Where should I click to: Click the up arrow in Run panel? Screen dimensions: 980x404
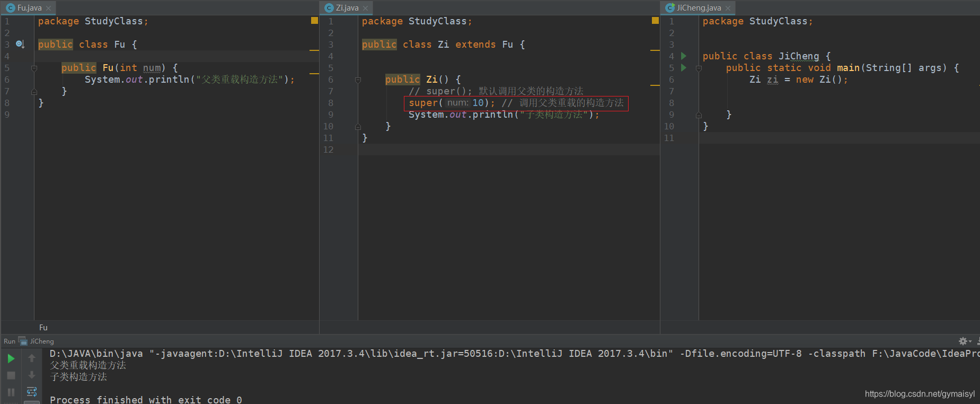point(32,358)
